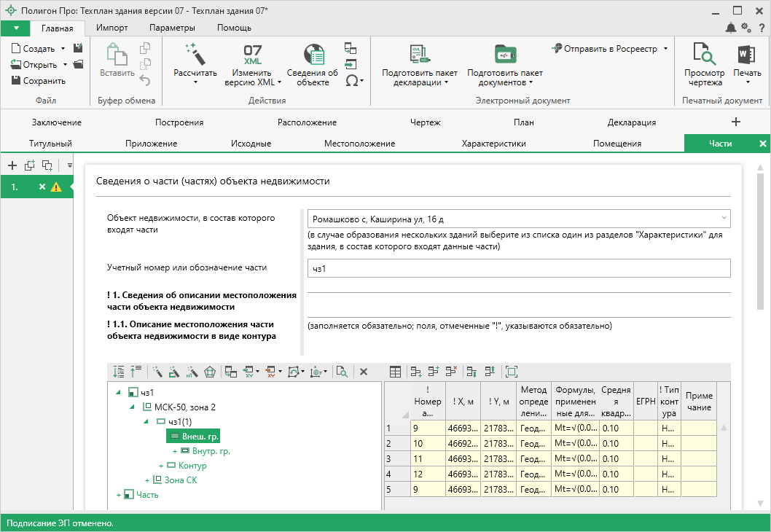Click Просмотр чертежа preview icon
This screenshot has height=532, width=771.
point(704,55)
